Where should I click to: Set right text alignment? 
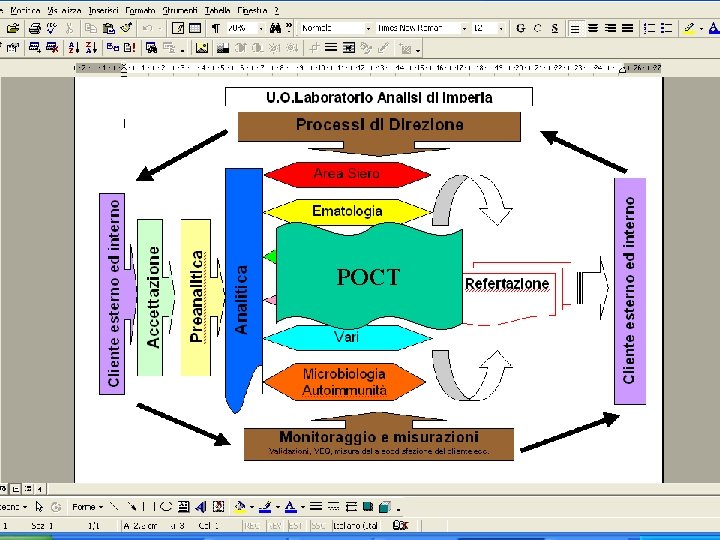point(610,28)
